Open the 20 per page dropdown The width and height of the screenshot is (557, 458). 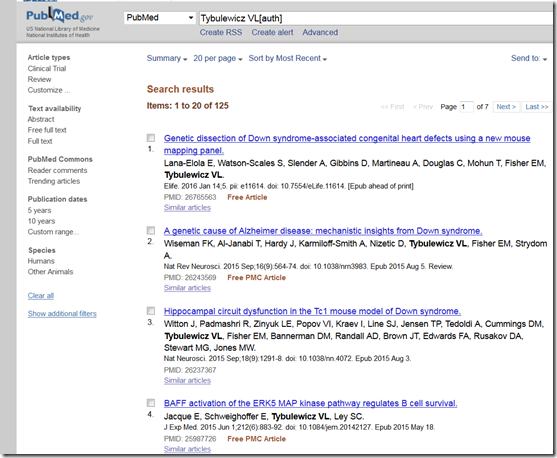coord(218,58)
